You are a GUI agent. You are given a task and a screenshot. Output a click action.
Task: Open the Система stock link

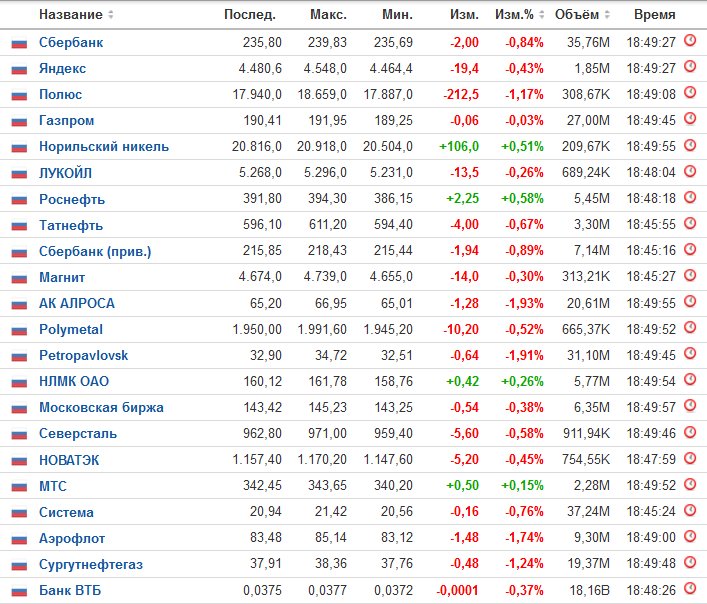[66, 512]
